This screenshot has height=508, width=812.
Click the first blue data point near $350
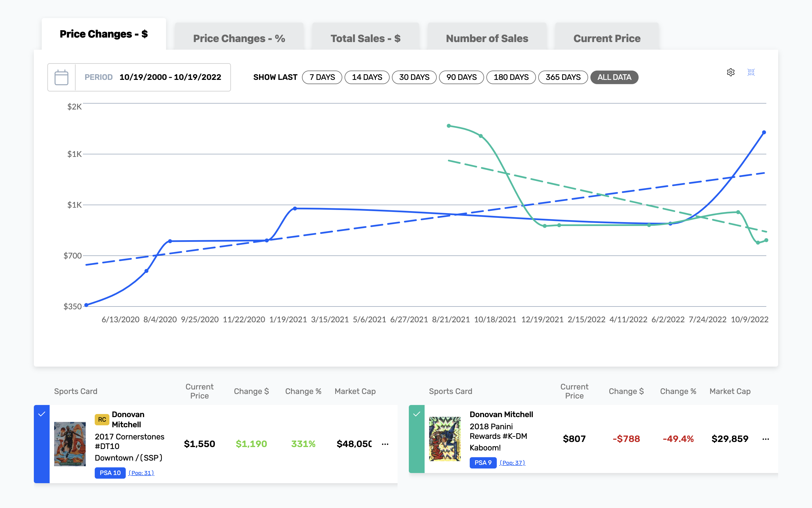tap(86, 305)
